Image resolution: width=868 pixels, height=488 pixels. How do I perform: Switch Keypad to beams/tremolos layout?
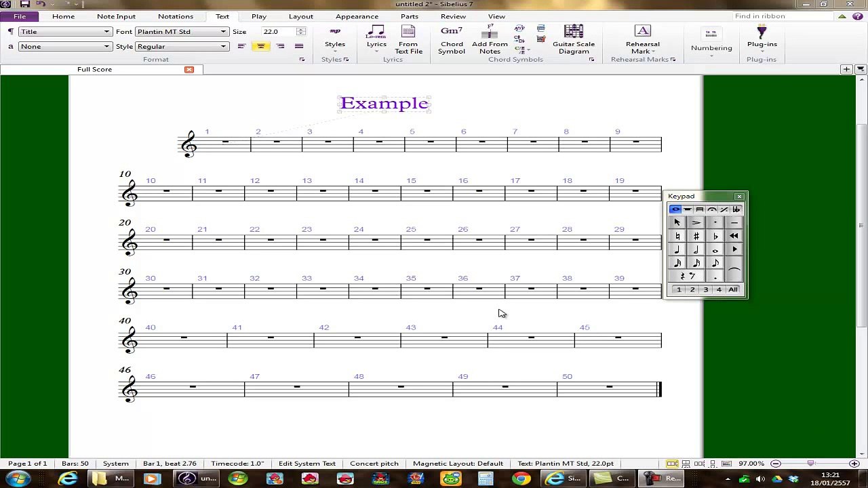[x=699, y=209]
